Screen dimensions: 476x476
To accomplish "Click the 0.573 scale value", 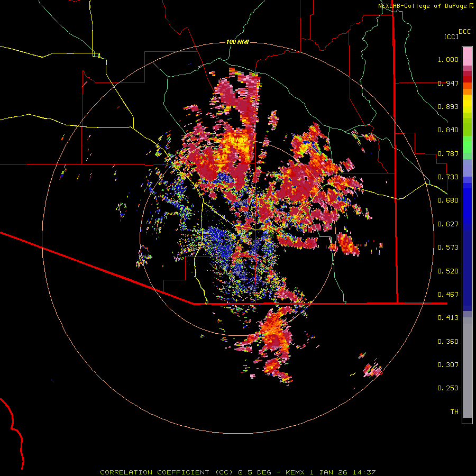I will [448, 248].
